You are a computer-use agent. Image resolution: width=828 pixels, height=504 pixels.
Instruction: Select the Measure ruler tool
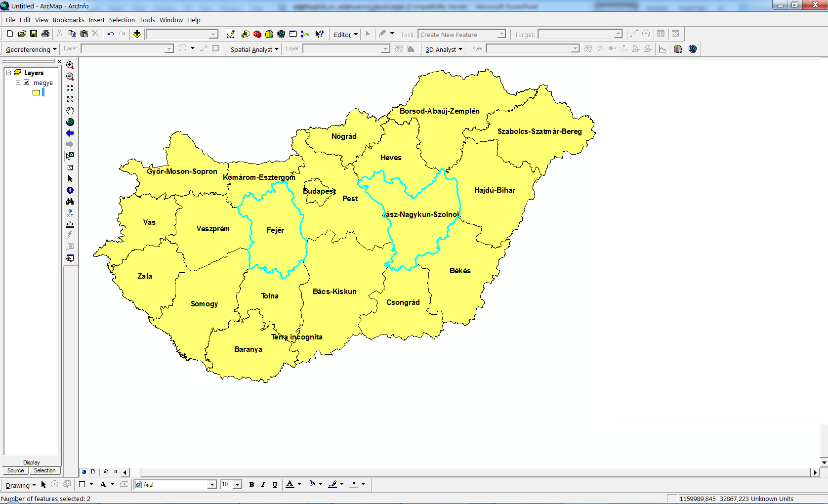[70, 224]
